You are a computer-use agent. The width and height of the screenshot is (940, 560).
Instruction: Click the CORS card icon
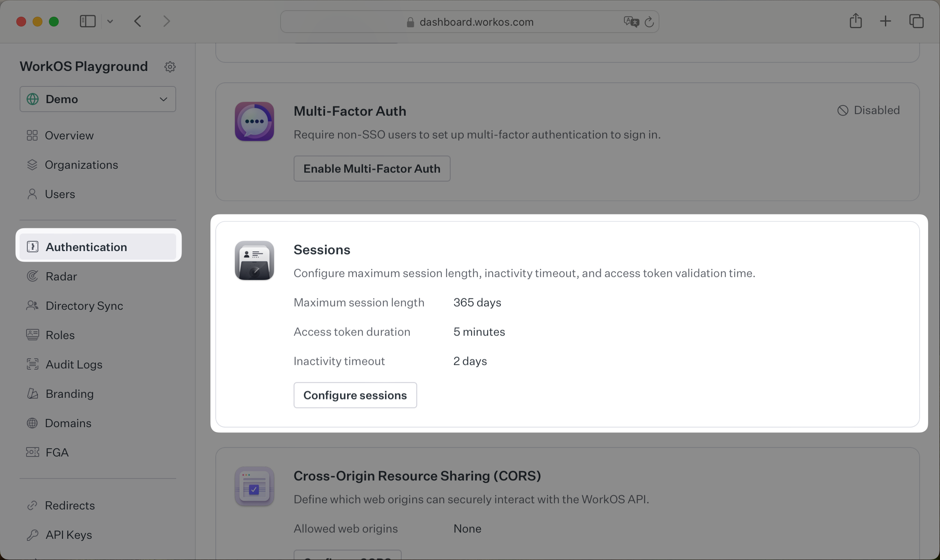point(254,486)
